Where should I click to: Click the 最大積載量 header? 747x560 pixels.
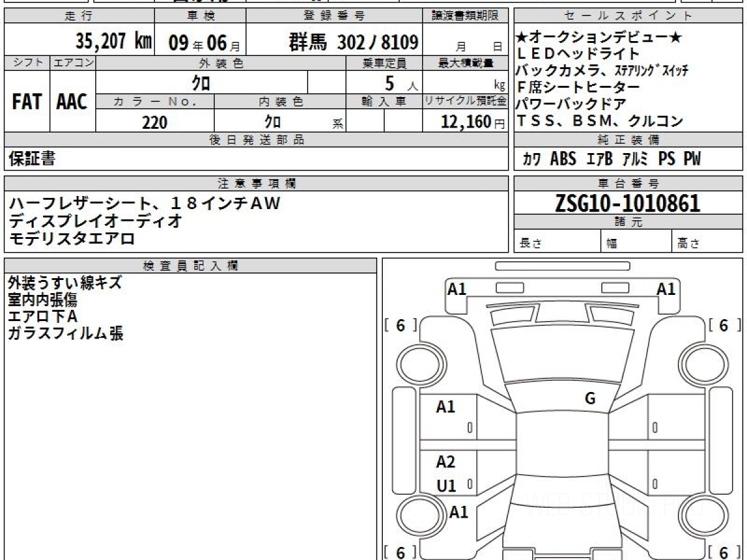click(466, 63)
